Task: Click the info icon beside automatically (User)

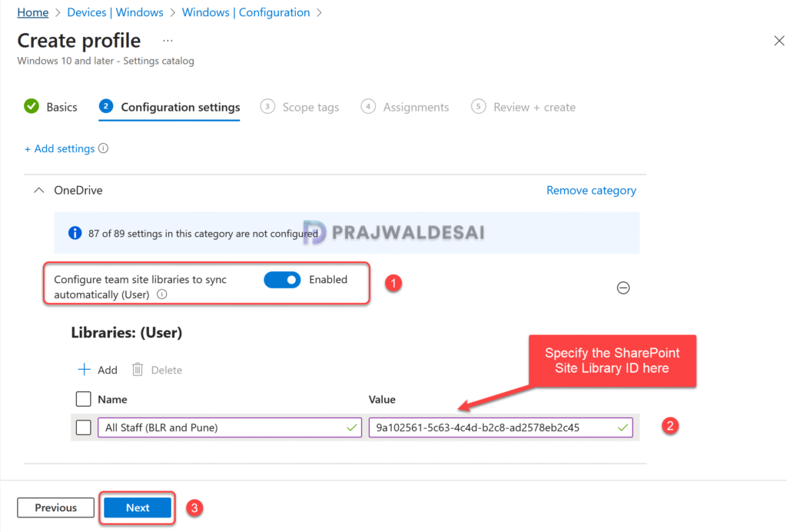Action: point(161,294)
